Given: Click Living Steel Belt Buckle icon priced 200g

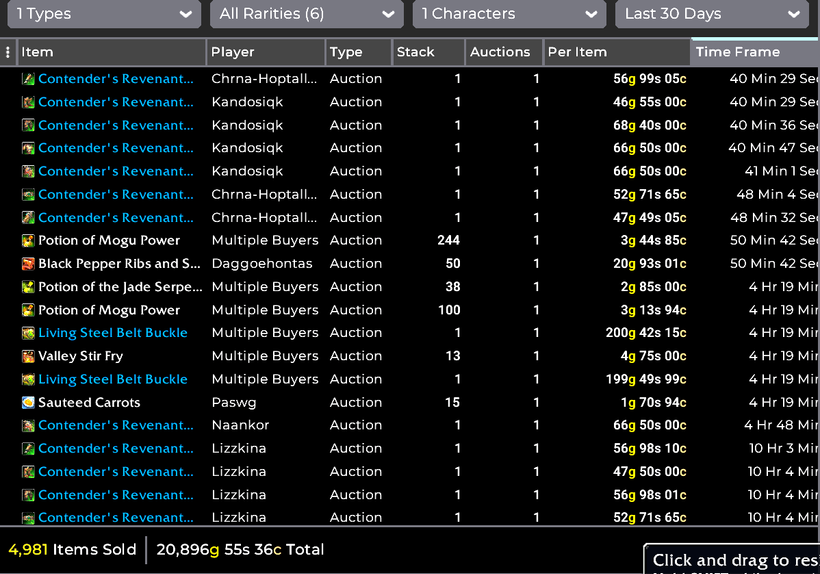Looking at the screenshot, I should [28, 333].
